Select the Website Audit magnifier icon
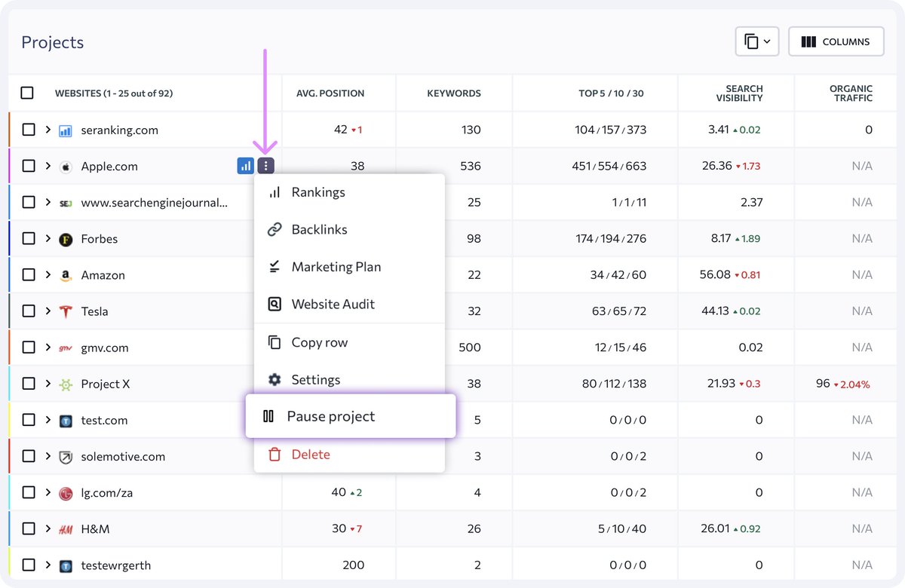The width and height of the screenshot is (905, 588). click(x=273, y=304)
